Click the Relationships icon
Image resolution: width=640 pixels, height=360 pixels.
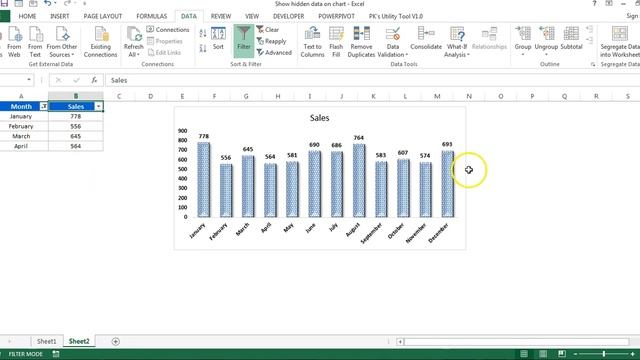pos(489,39)
